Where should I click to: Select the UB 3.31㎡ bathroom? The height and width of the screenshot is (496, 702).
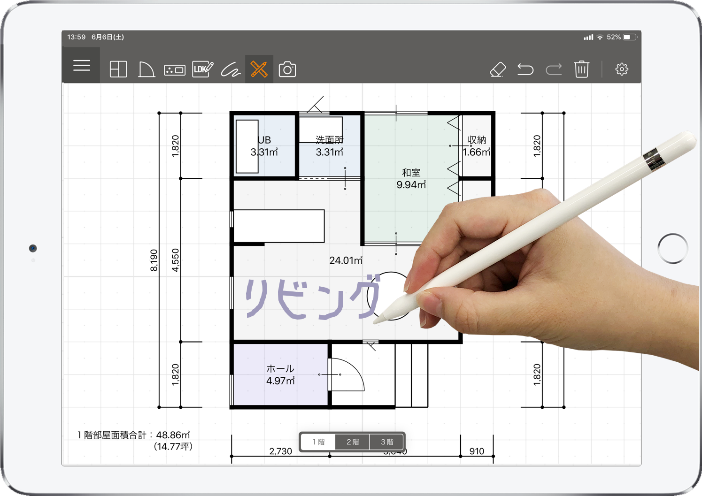(x=265, y=147)
